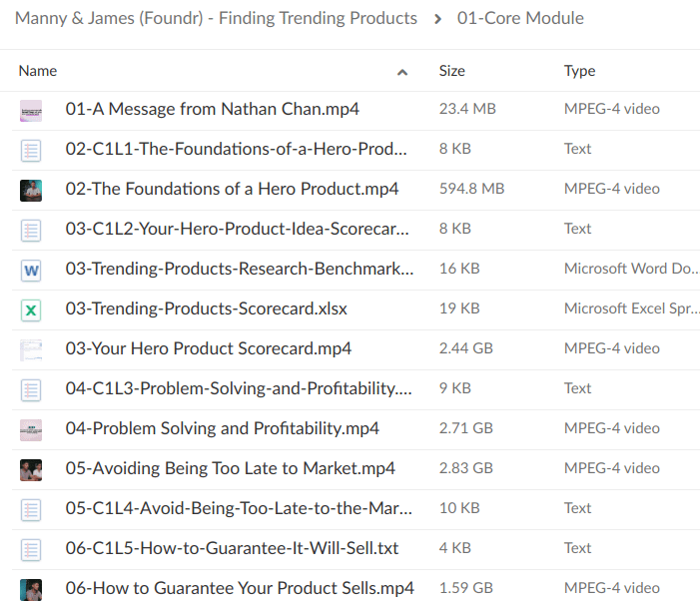Screen dimensions: 700x606
Task: Click the 01-Core Module breadcrumb
Action: click(x=520, y=18)
